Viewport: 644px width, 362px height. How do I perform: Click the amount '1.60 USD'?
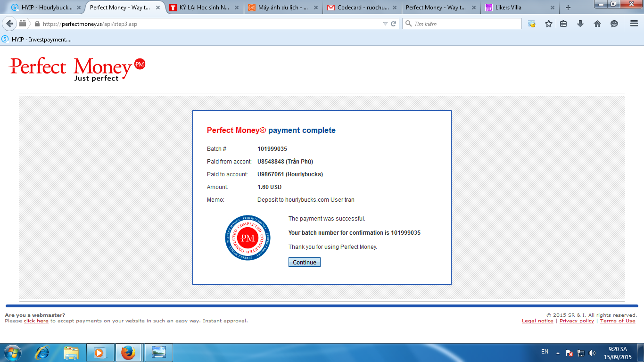269,187
